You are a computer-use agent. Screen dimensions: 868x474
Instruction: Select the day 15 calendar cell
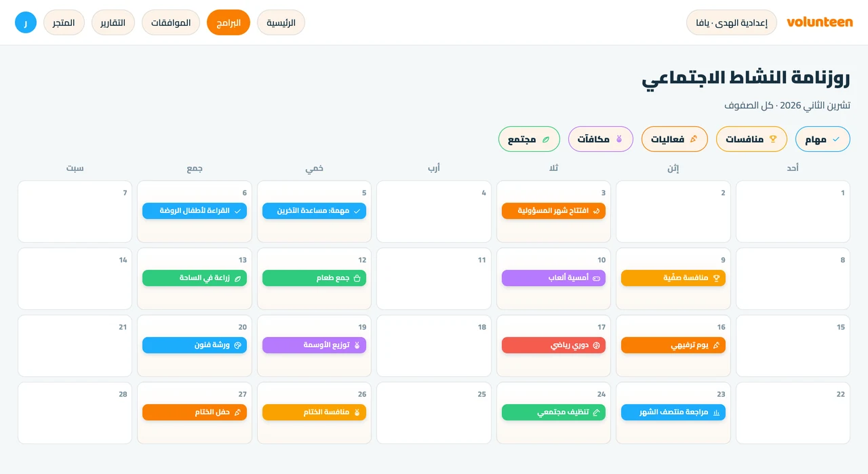coord(793,346)
